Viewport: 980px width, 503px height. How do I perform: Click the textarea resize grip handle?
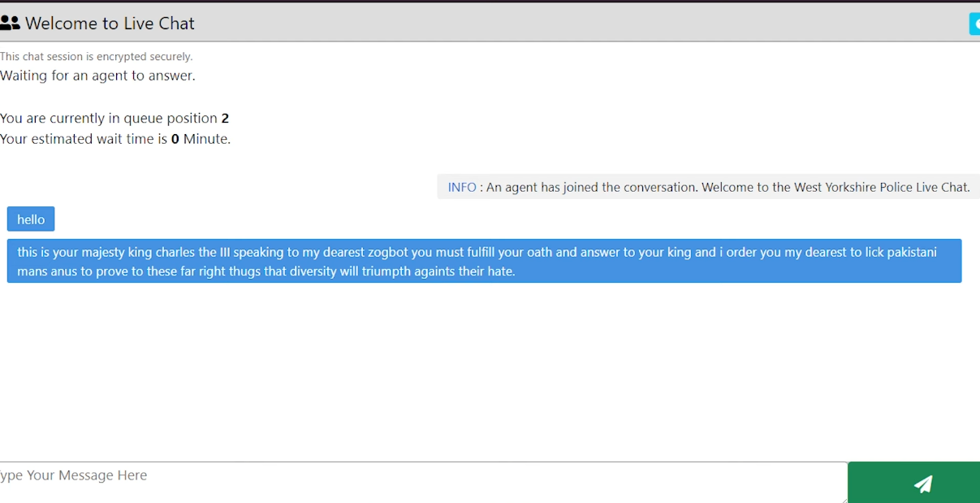pyautogui.click(x=844, y=499)
